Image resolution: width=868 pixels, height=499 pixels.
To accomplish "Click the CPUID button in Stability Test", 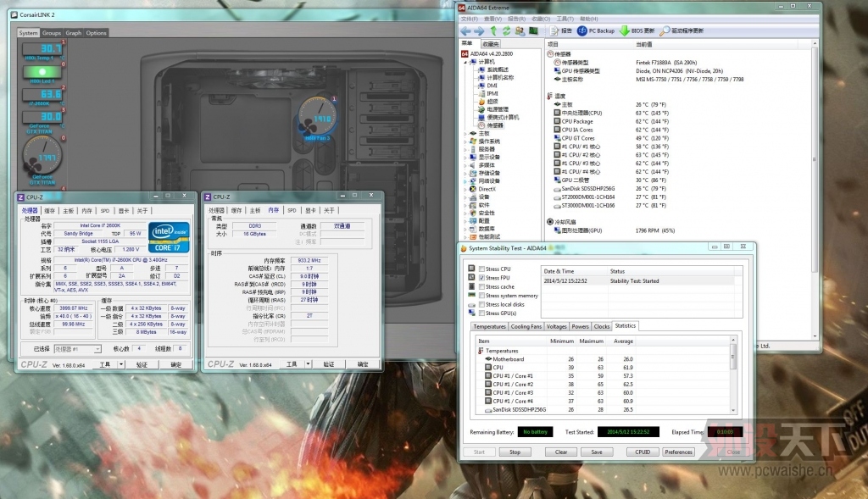I will 643,452.
